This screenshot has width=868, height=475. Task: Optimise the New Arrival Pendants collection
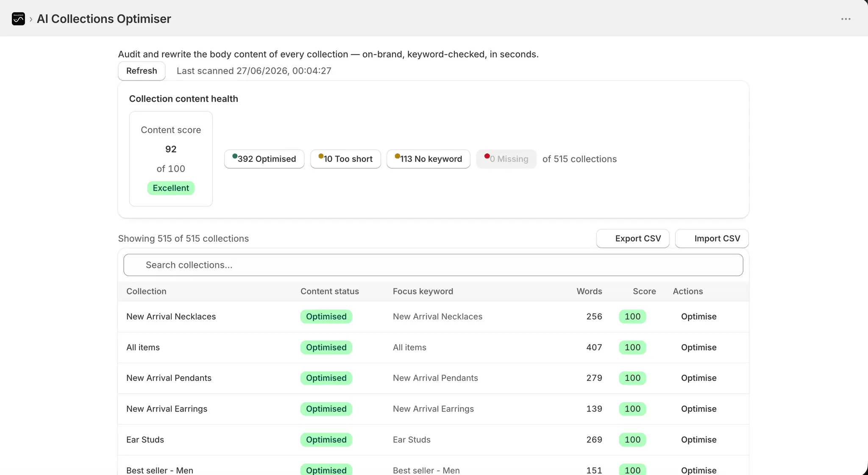[x=699, y=378]
